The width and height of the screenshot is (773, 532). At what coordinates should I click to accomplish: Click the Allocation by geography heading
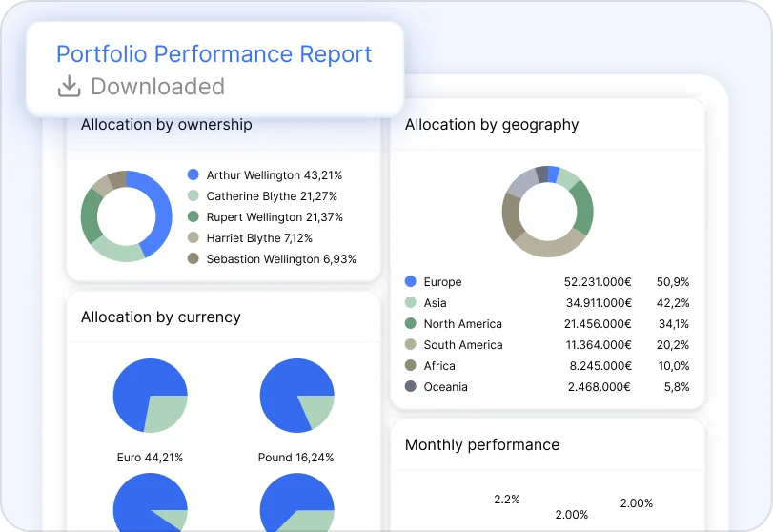492,125
